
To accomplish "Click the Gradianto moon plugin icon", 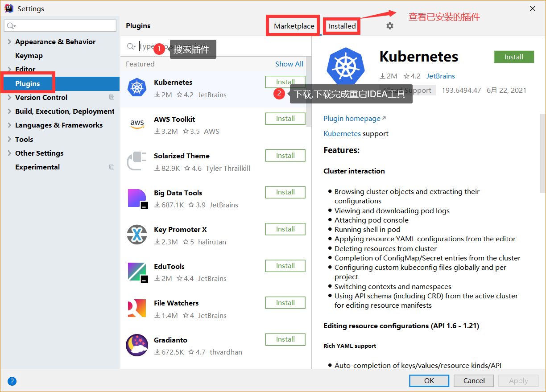I will point(137,345).
